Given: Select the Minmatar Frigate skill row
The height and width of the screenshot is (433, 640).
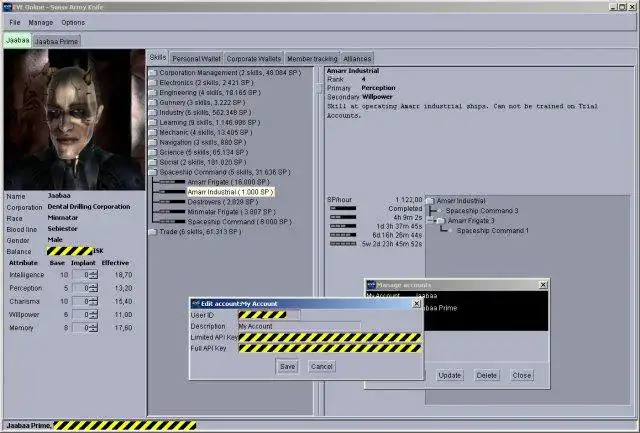Looking at the screenshot, I should [231, 212].
